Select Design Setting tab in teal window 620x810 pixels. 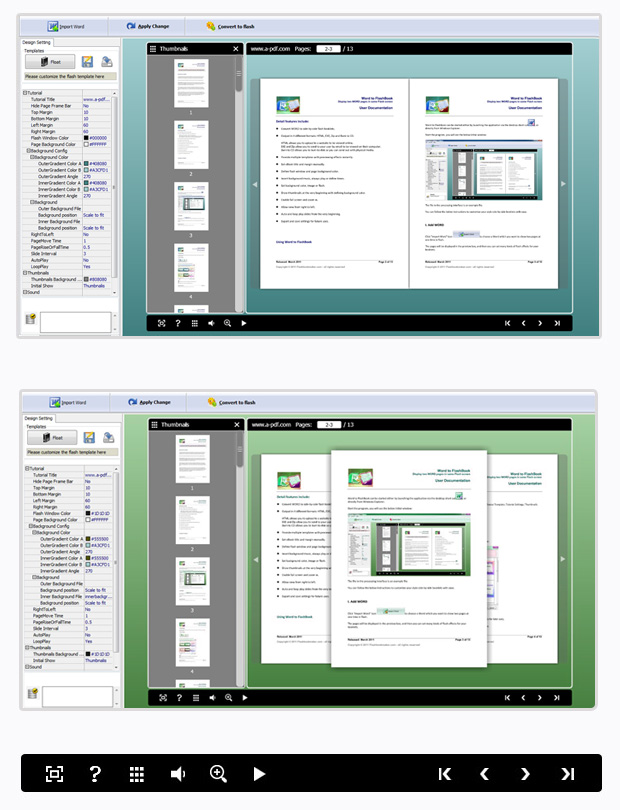36,42
